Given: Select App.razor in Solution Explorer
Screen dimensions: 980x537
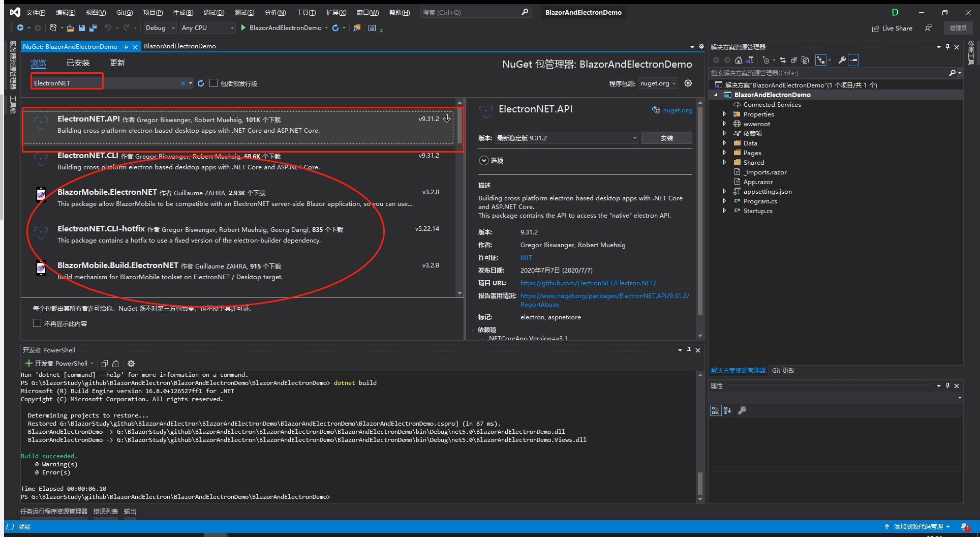Looking at the screenshot, I should coord(758,182).
